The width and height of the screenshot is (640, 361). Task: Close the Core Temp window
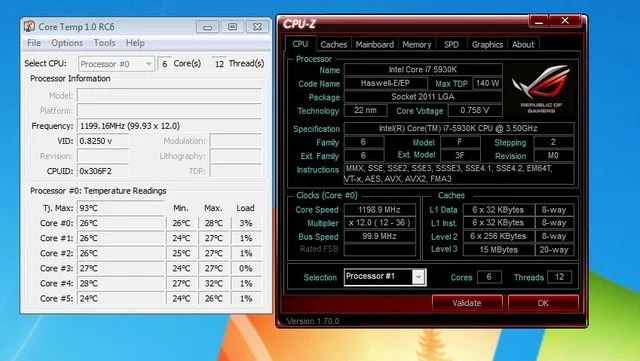pyautogui.click(x=258, y=27)
